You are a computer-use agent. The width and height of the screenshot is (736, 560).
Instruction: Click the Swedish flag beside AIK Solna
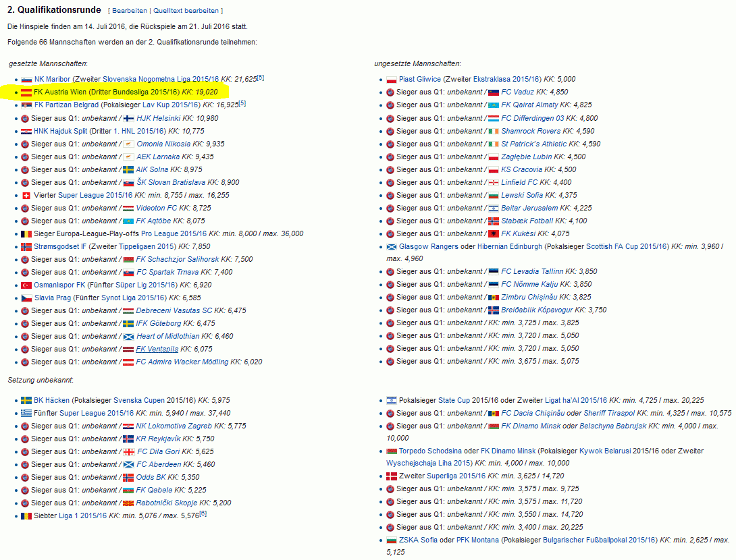128,170
